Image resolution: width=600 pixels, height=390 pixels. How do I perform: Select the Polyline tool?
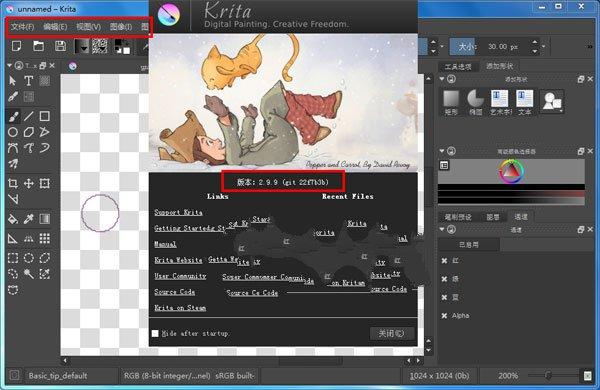45,132
